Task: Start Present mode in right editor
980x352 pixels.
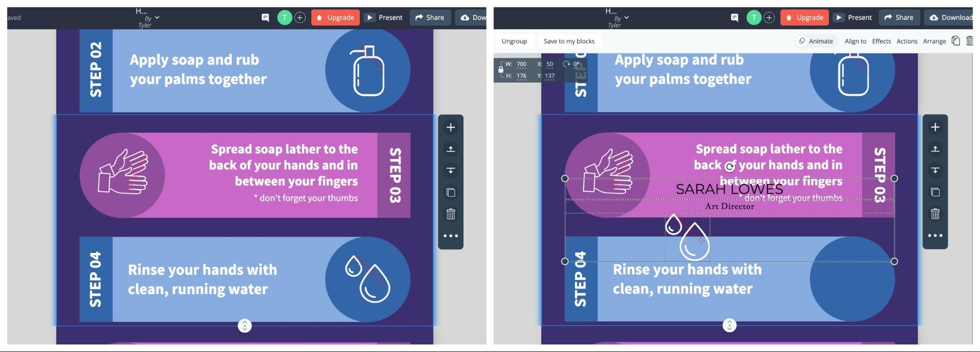Action: 854,18
